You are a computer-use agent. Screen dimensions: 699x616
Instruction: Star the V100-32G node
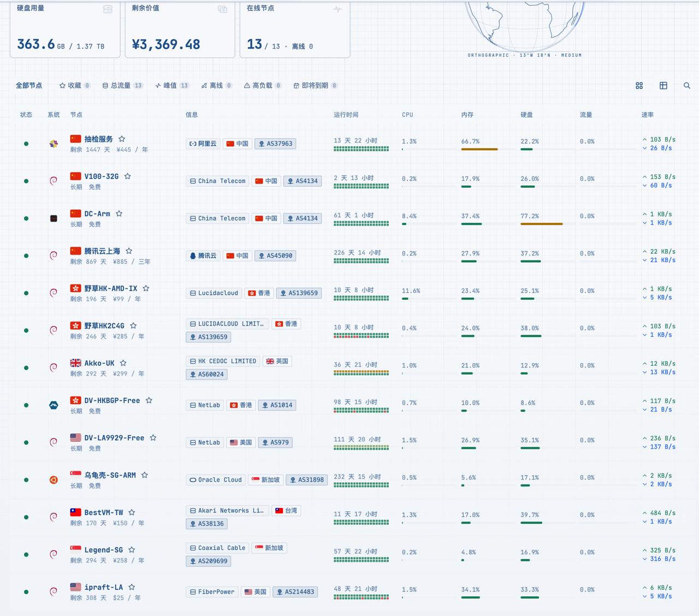[127, 176]
